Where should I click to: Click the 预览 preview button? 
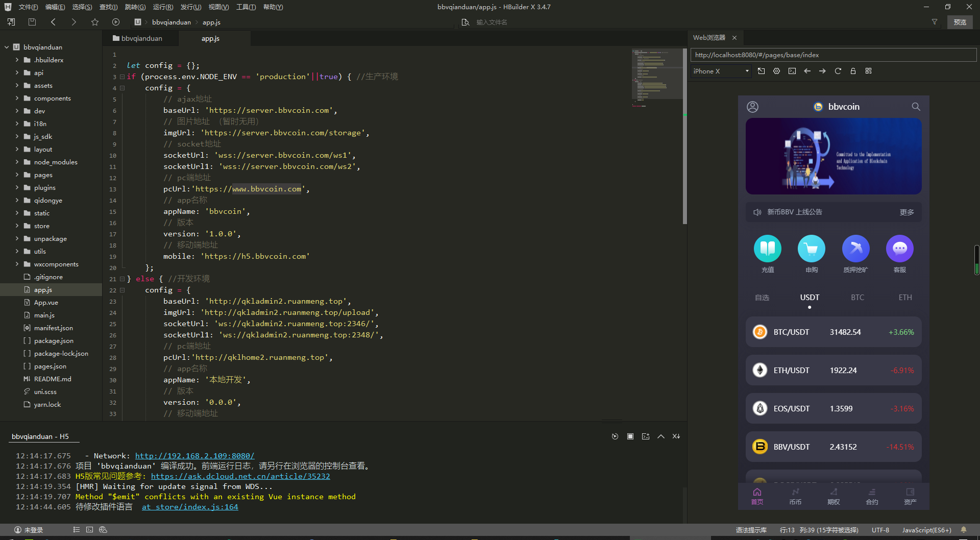click(960, 22)
